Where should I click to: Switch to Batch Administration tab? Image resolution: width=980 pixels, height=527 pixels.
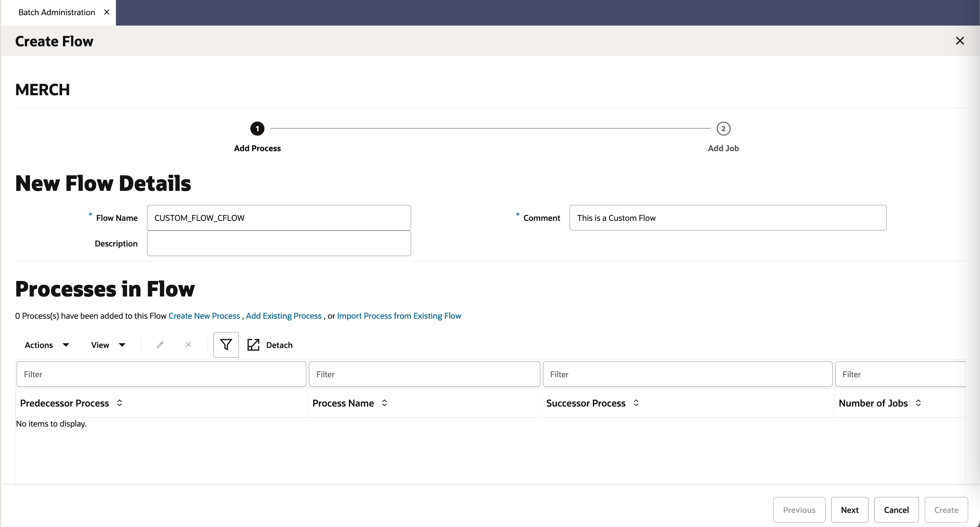57,12
